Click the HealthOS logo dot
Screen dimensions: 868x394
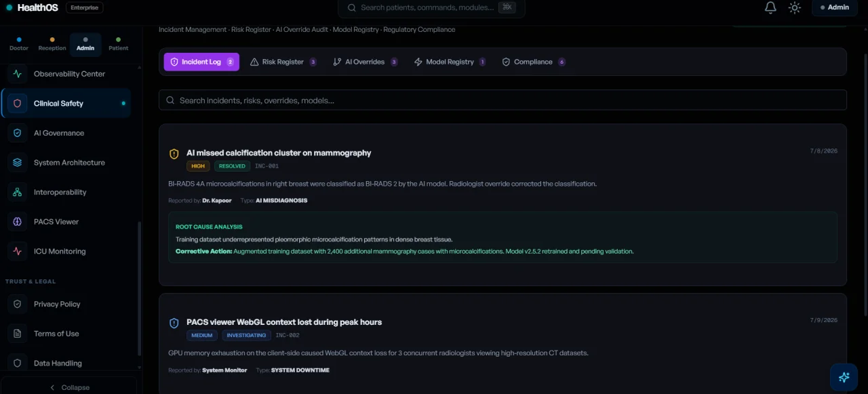point(9,8)
